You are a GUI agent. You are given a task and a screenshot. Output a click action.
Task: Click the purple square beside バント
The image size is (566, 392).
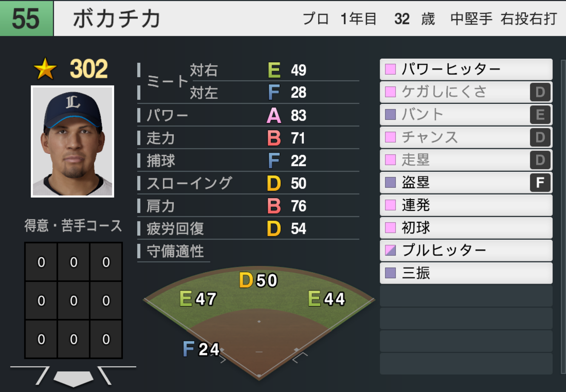tap(391, 115)
